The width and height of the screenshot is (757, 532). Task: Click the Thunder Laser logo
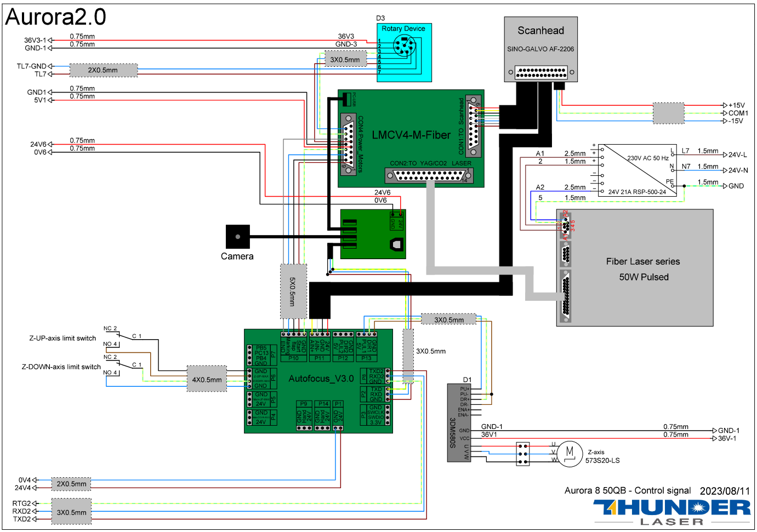tap(671, 513)
